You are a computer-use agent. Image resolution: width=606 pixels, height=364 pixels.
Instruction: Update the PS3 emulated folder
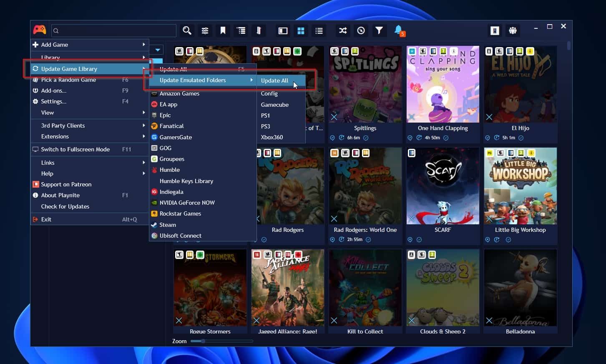281,126
